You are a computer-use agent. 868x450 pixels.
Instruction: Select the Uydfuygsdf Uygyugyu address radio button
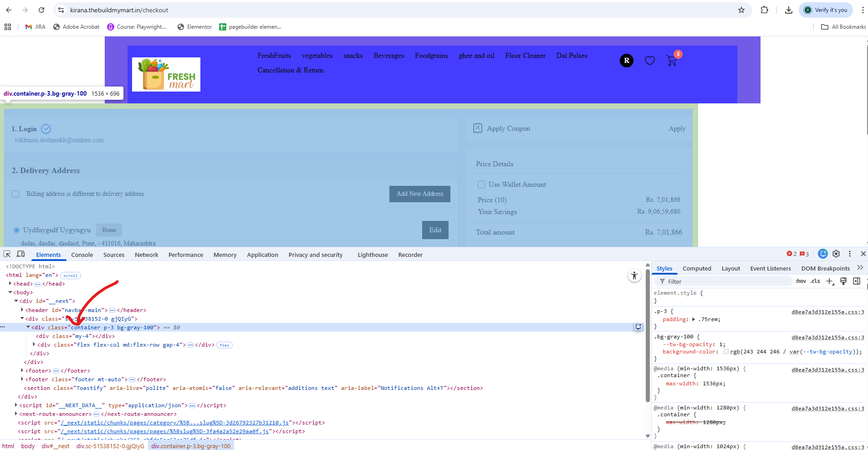[17, 230]
